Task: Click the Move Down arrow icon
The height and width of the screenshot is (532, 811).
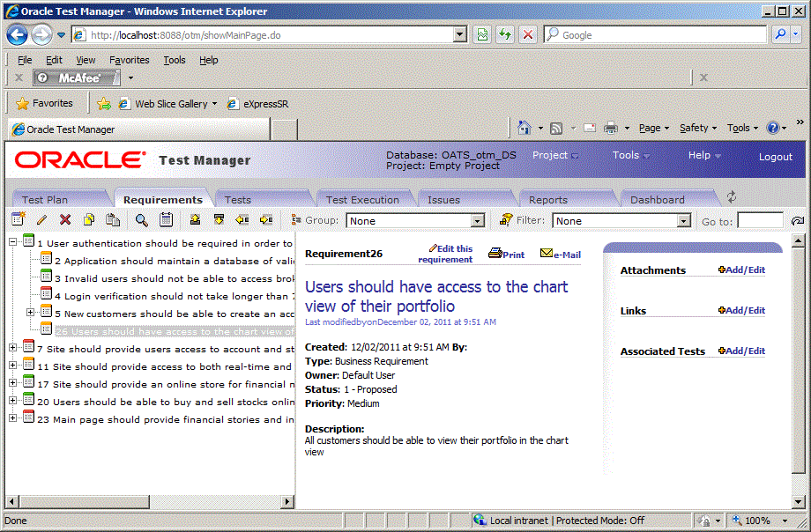Action: tap(219, 219)
